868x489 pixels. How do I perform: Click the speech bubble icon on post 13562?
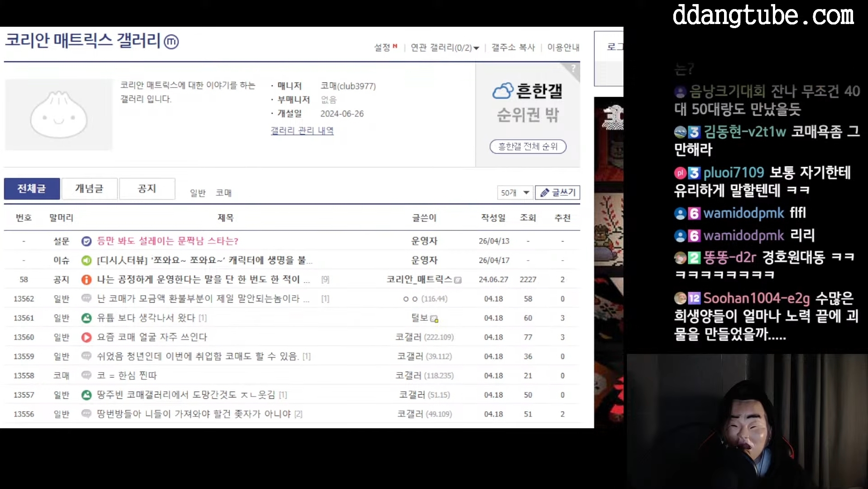point(86,299)
